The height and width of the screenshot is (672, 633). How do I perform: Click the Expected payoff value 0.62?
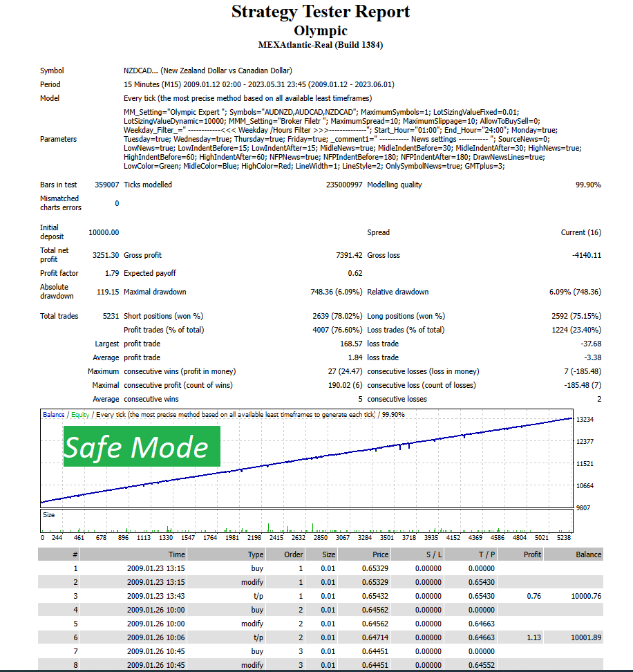(355, 273)
